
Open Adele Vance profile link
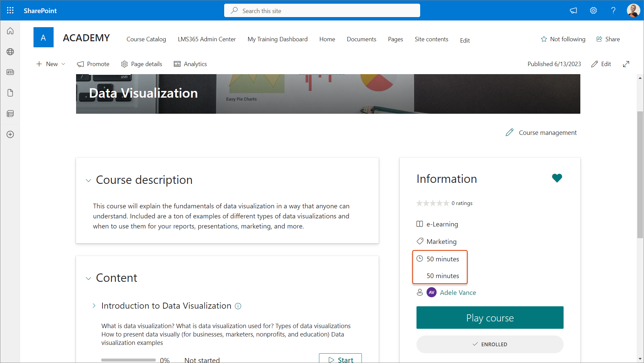(458, 293)
